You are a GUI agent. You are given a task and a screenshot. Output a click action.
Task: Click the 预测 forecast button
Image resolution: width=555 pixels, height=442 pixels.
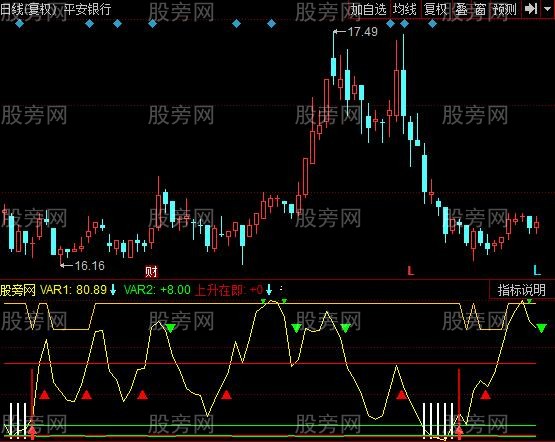click(x=504, y=9)
